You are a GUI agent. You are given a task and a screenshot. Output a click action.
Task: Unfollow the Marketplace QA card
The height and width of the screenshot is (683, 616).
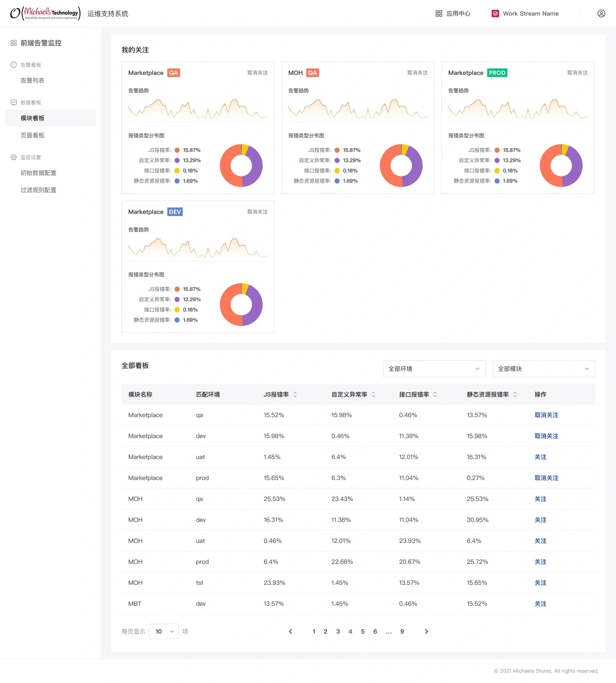(x=258, y=73)
